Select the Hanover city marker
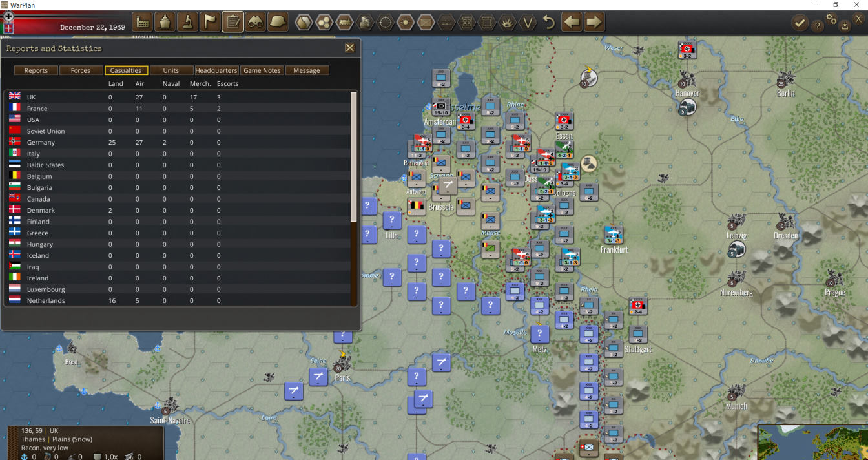Image resolution: width=868 pixels, height=460 pixels. pyautogui.click(x=687, y=81)
